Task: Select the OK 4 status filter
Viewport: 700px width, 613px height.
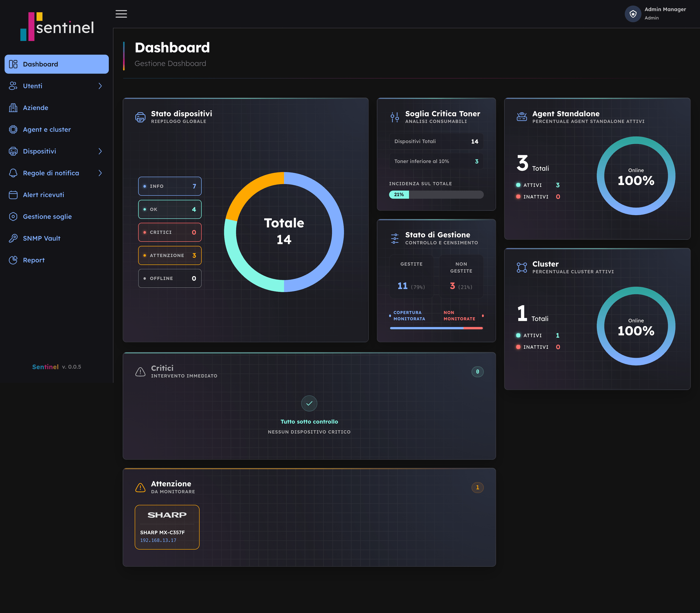Action: [x=170, y=209]
